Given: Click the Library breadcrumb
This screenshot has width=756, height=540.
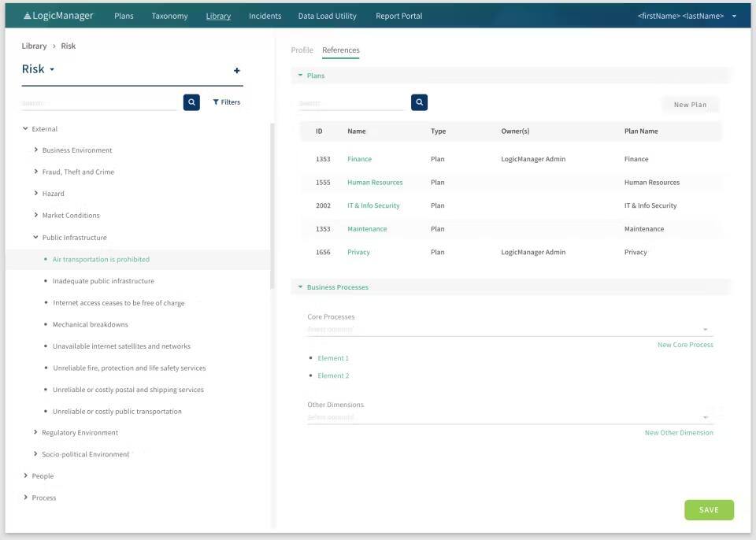Looking at the screenshot, I should 34,46.
